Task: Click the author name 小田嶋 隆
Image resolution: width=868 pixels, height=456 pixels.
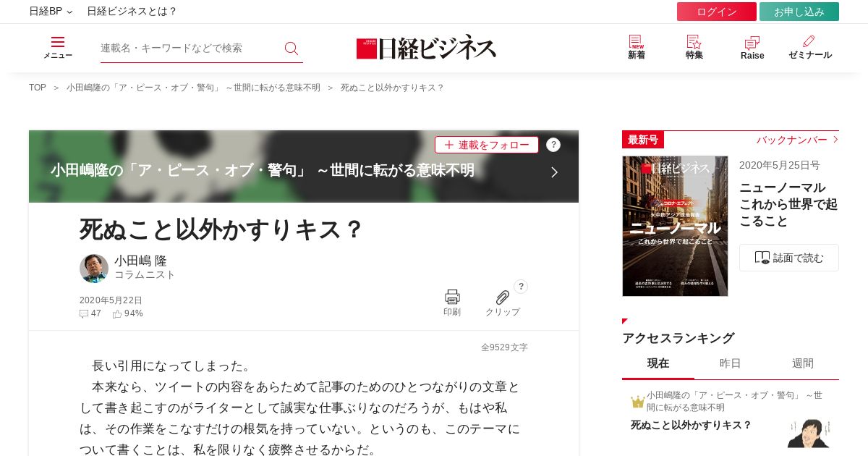Action: coord(140,261)
